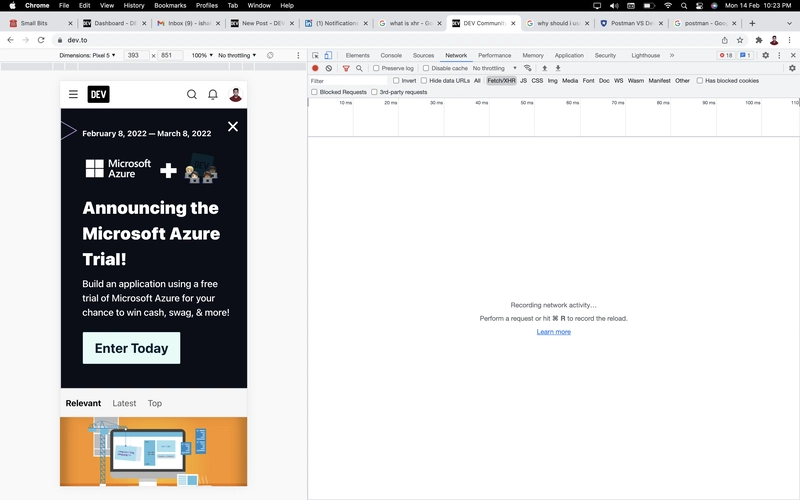Select the Latest feed tab
The image size is (800, 500).
[x=124, y=403]
